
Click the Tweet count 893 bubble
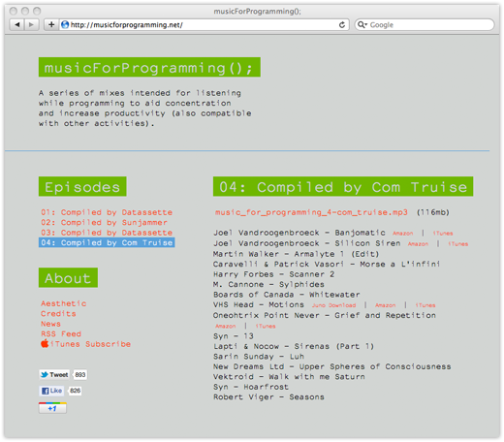pyautogui.click(x=79, y=374)
